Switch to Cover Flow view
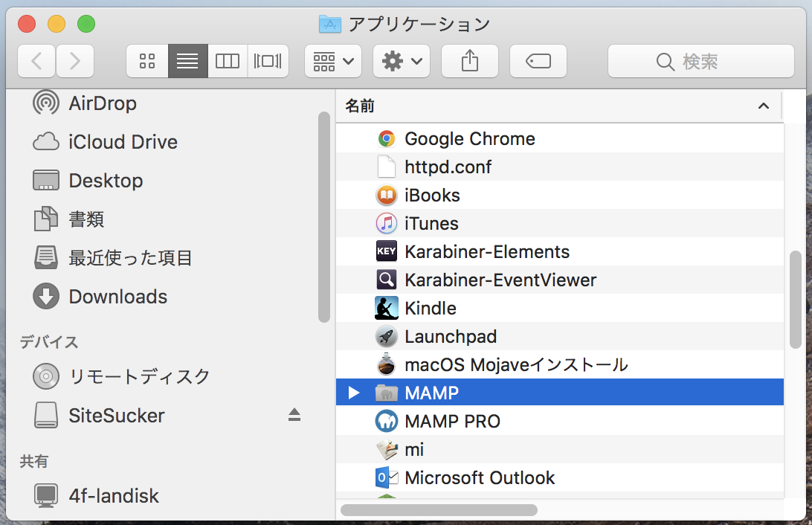This screenshot has width=812, height=525. [x=268, y=61]
